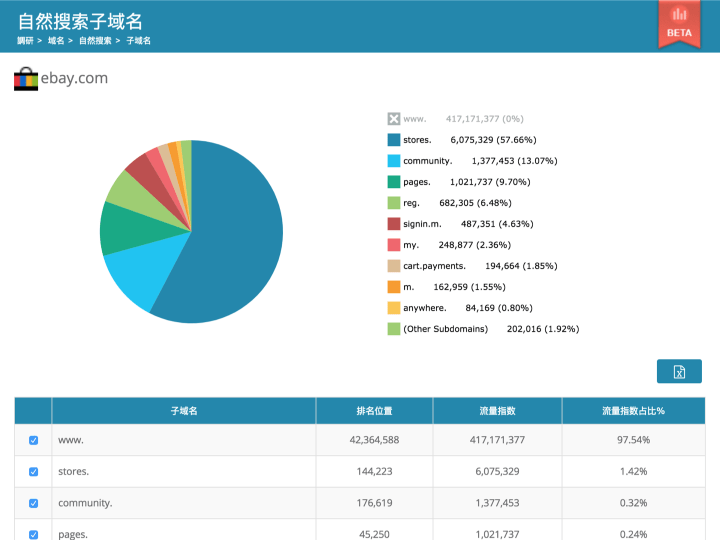Click the 97.54% share cell
The width and height of the screenshot is (720, 540).
click(634, 440)
